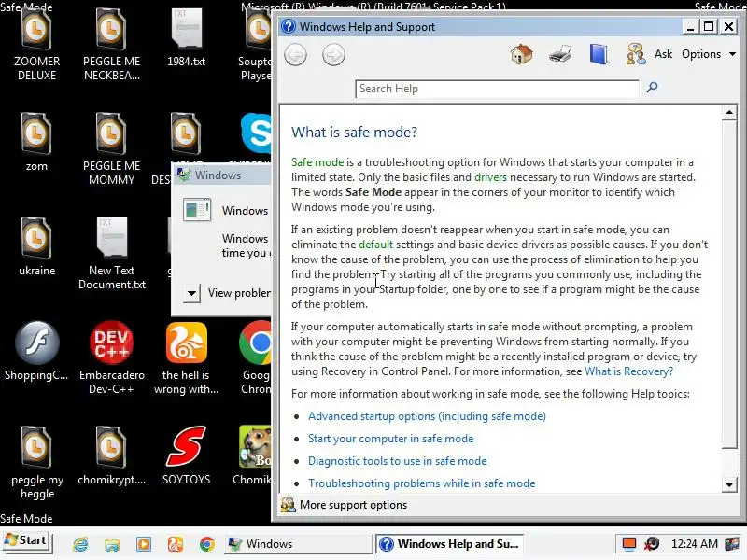Open Start your computer in safe mode link
747x560 pixels.
390,439
